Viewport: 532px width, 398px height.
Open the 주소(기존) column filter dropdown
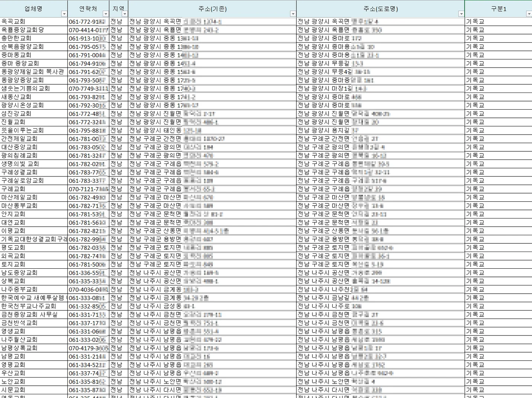point(293,14)
